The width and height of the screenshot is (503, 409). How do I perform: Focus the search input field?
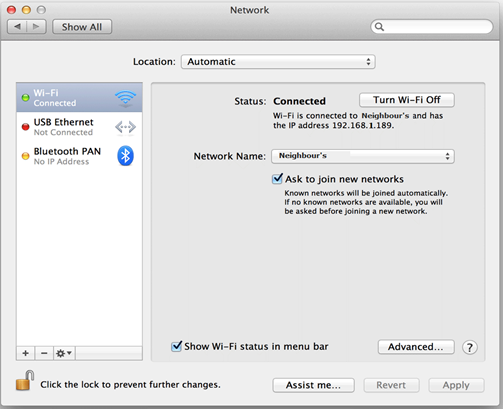pyautogui.click(x=432, y=27)
